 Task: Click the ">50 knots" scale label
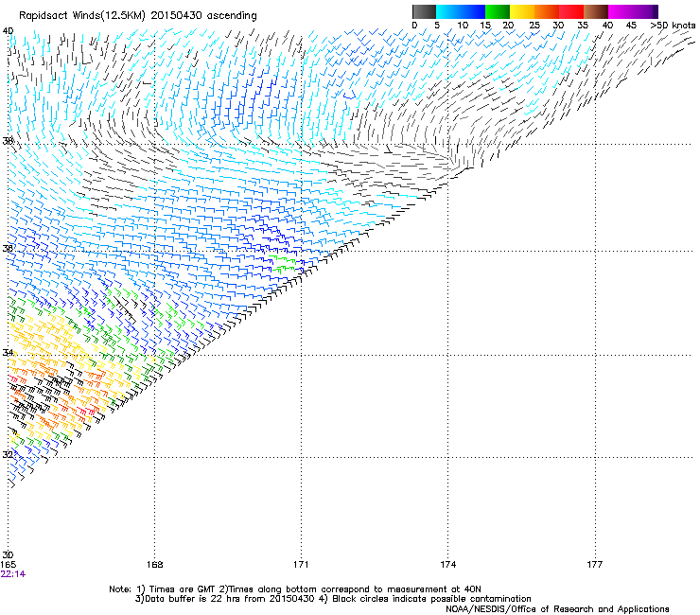pos(673,26)
